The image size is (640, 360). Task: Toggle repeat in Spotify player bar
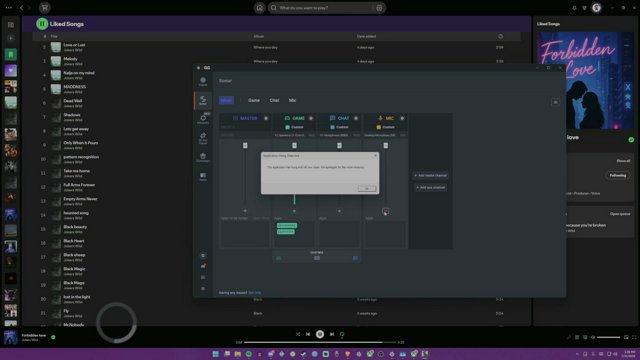point(342,334)
